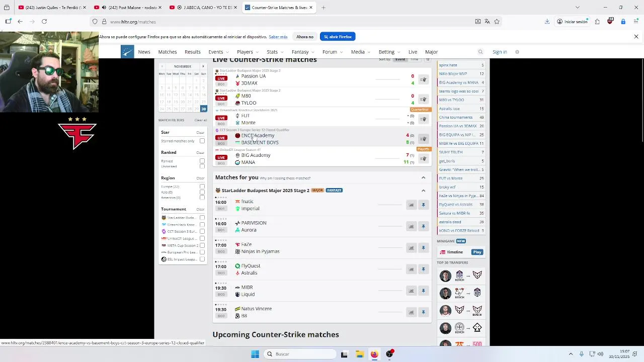Open the HLTV search magnifier
The image size is (644, 362).
click(x=480, y=52)
